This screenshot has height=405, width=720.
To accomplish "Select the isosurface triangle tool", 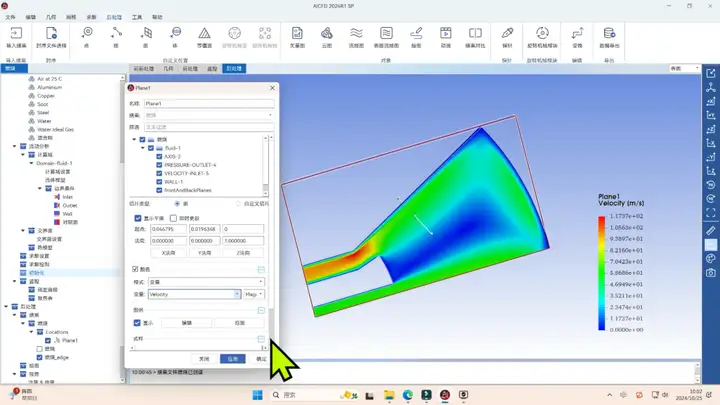I will tap(204, 37).
